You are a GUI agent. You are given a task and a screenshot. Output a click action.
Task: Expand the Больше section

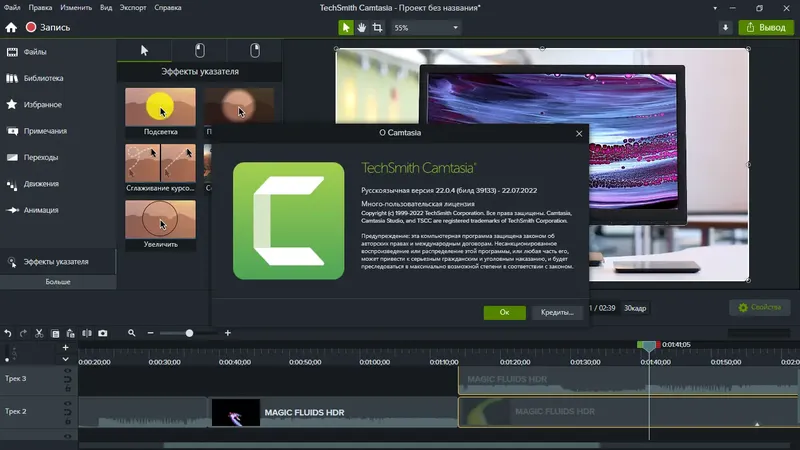pos(58,282)
